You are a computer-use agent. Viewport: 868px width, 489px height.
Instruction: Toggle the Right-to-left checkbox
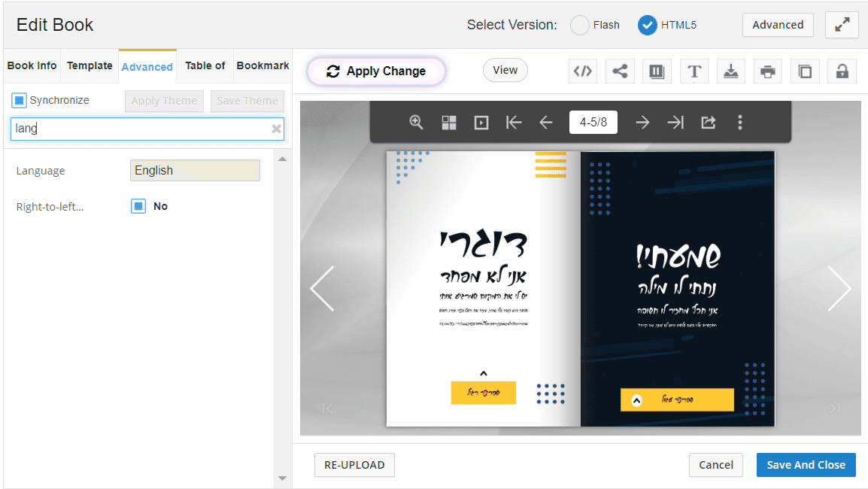click(138, 206)
